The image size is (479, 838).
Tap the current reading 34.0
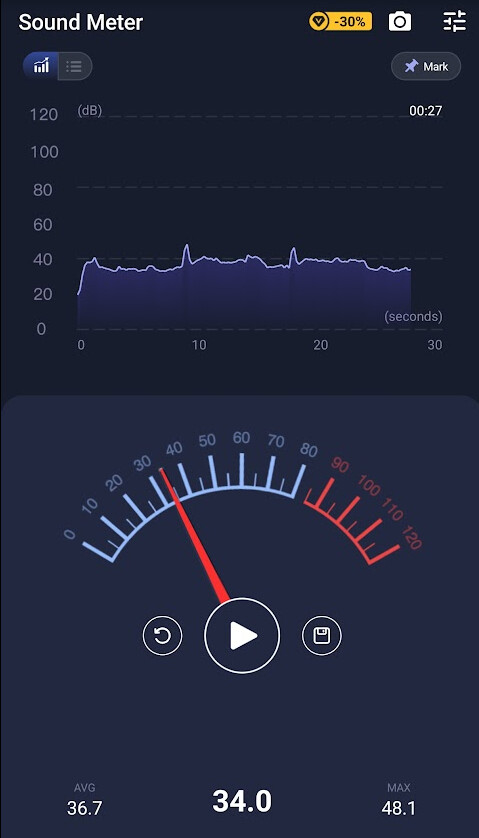click(x=242, y=801)
